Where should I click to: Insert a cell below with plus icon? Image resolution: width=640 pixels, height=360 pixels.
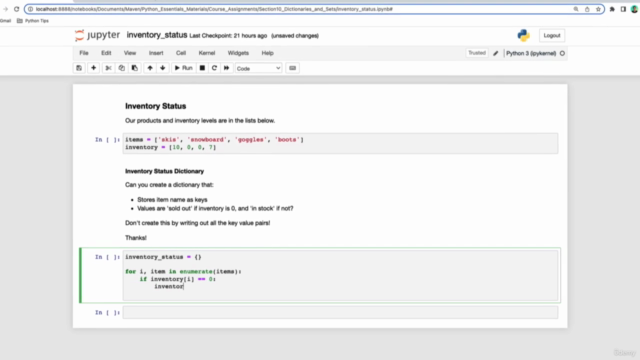(x=93, y=68)
